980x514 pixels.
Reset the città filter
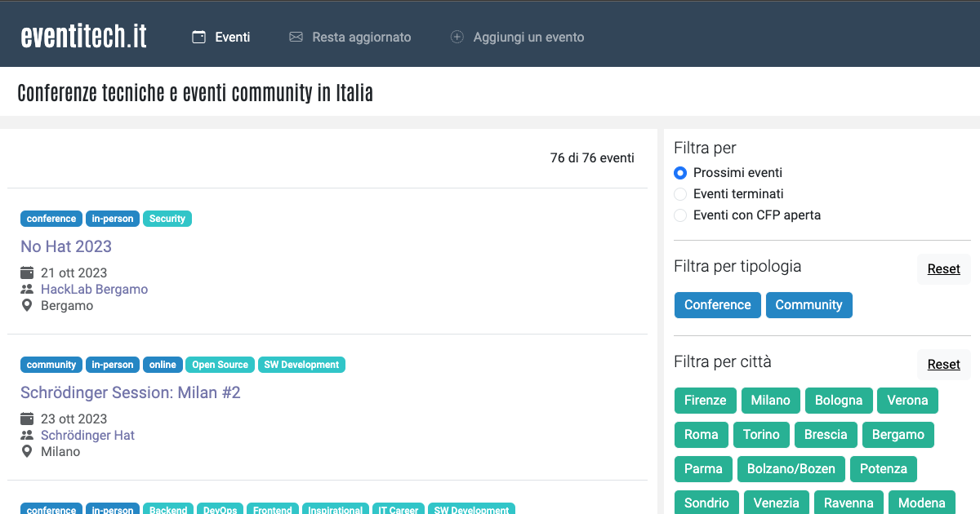pyautogui.click(x=943, y=365)
